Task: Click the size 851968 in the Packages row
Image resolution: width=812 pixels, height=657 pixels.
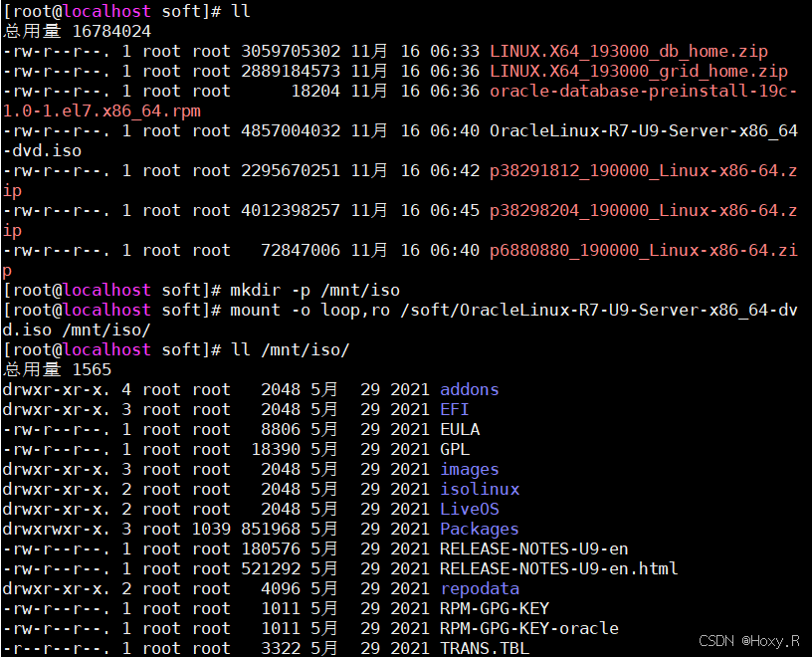Action: [x=271, y=530]
